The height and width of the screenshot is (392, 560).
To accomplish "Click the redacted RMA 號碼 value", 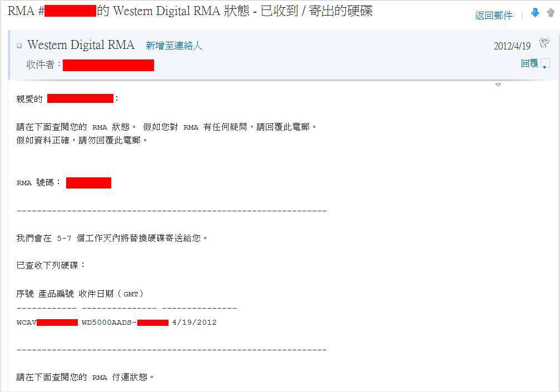I will coord(88,183).
